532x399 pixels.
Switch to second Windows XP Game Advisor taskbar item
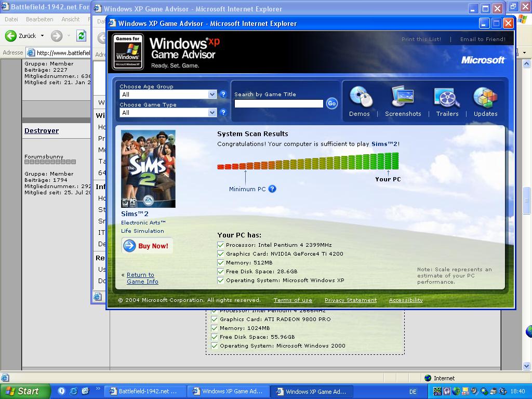click(x=229, y=392)
